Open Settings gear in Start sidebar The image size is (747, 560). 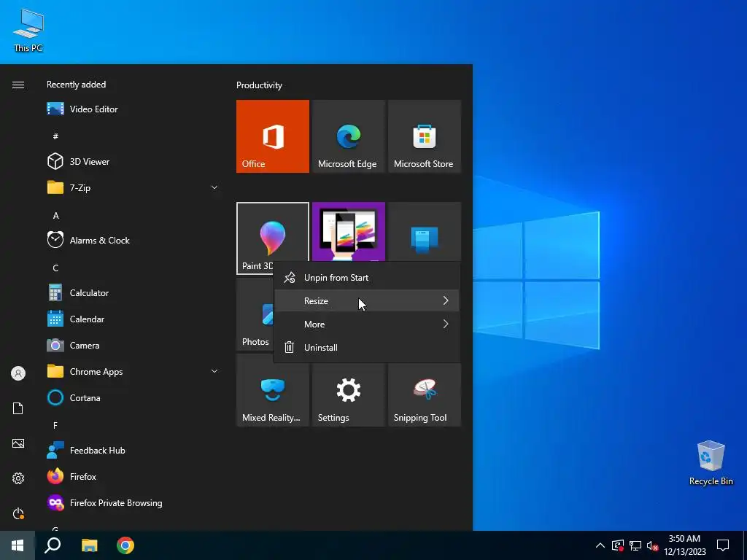tap(18, 478)
